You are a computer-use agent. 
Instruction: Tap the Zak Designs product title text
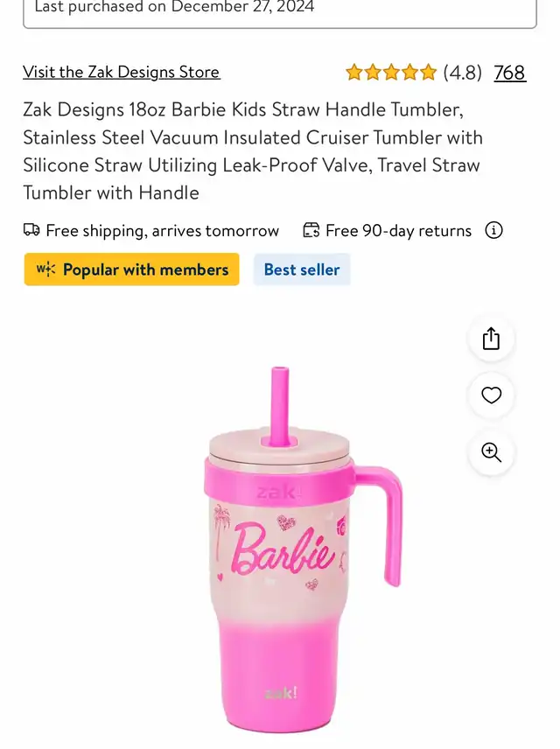[253, 151]
